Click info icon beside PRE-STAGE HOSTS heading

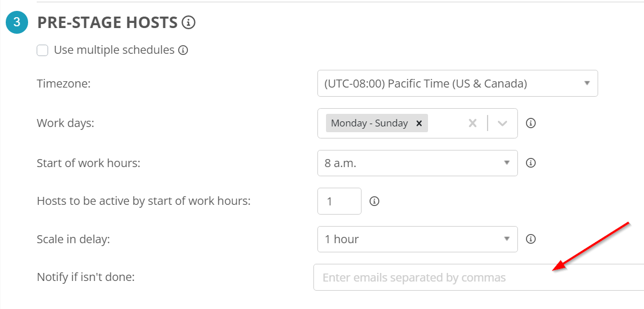(x=189, y=23)
